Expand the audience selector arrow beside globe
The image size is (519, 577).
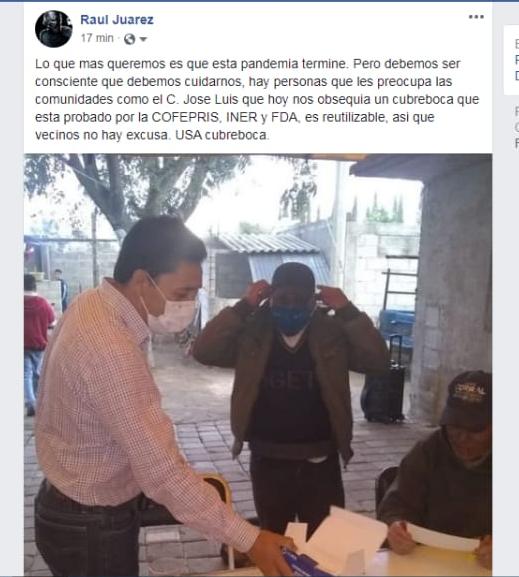coord(143,39)
